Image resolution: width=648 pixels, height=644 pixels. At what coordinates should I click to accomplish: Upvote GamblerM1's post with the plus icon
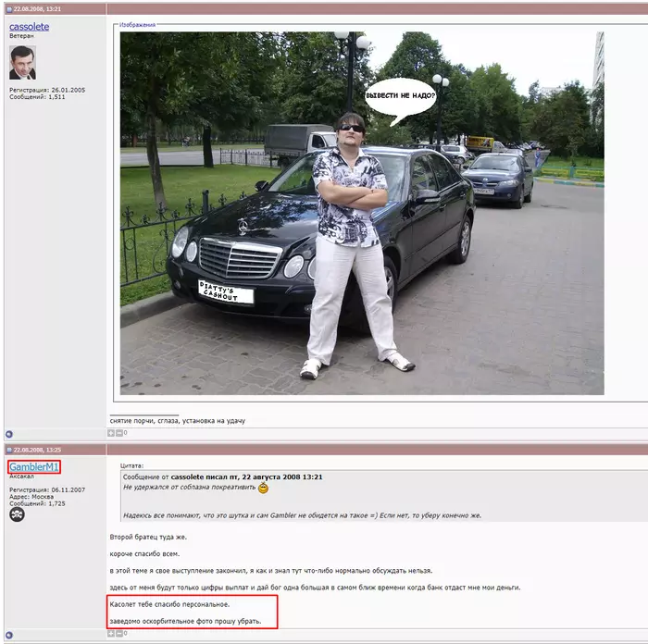[x=111, y=633]
